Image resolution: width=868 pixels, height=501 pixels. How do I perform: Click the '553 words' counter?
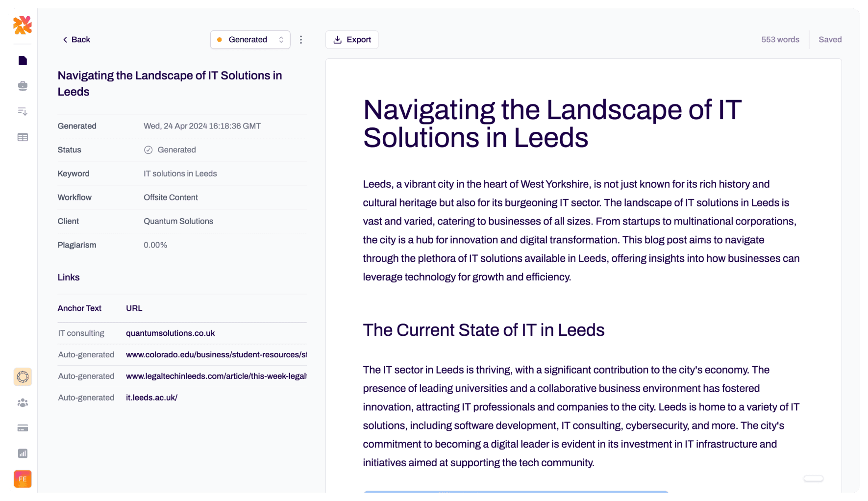tap(780, 40)
